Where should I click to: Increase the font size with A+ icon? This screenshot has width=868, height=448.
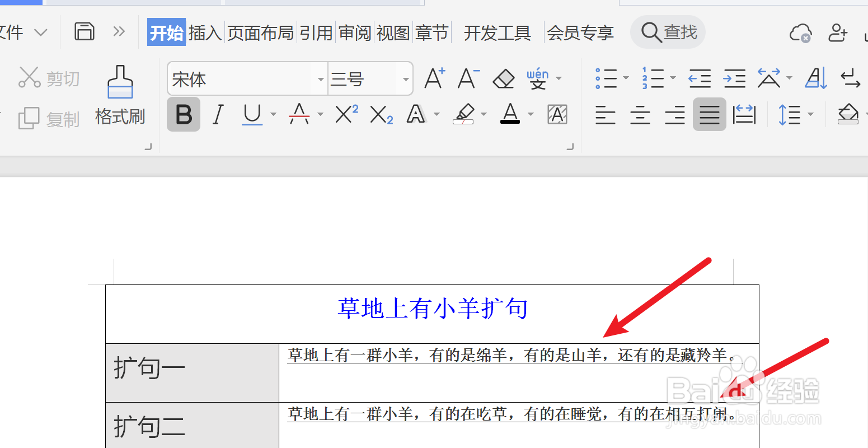pos(434,78)
